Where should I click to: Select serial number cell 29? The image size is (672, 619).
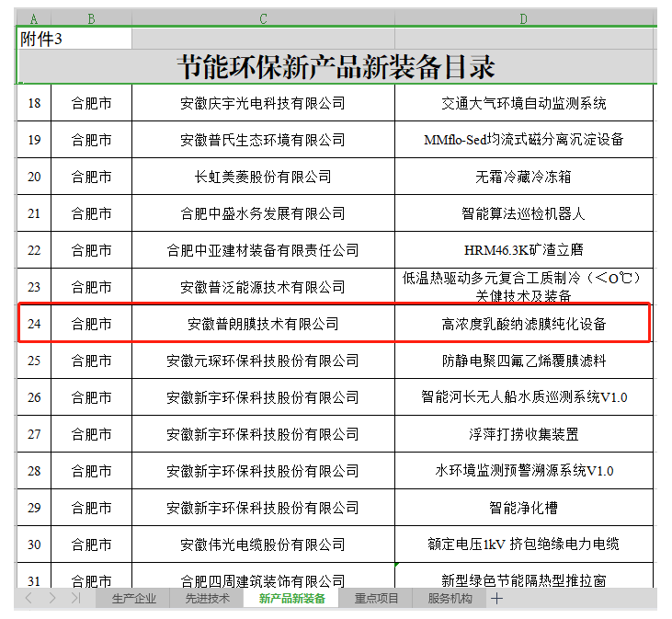pyautogui.click(x=34, y=508)
